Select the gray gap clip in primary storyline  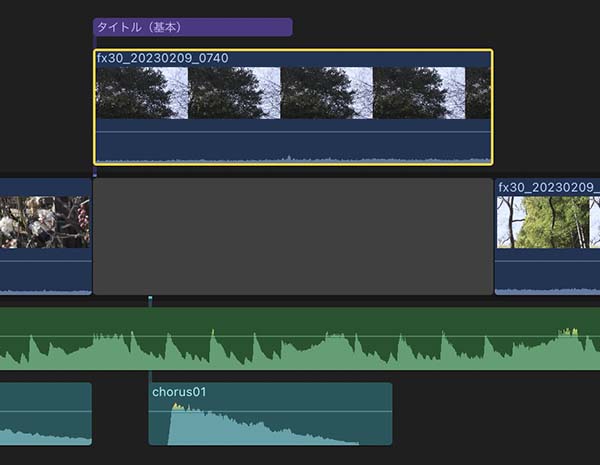click(x=293, y=237)
